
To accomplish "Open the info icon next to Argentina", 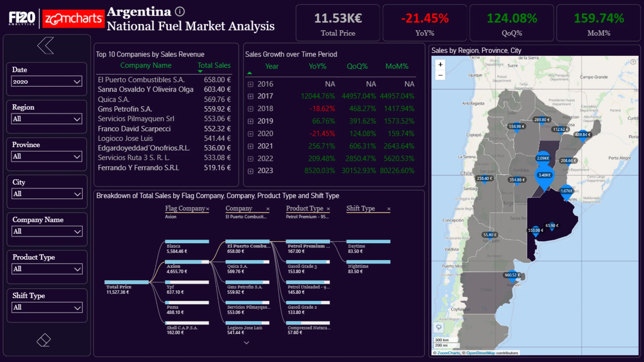I will [180, 12].
